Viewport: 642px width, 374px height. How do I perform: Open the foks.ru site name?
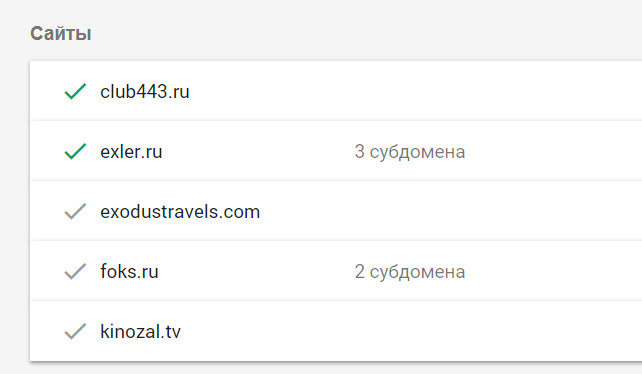pos(129,272)
